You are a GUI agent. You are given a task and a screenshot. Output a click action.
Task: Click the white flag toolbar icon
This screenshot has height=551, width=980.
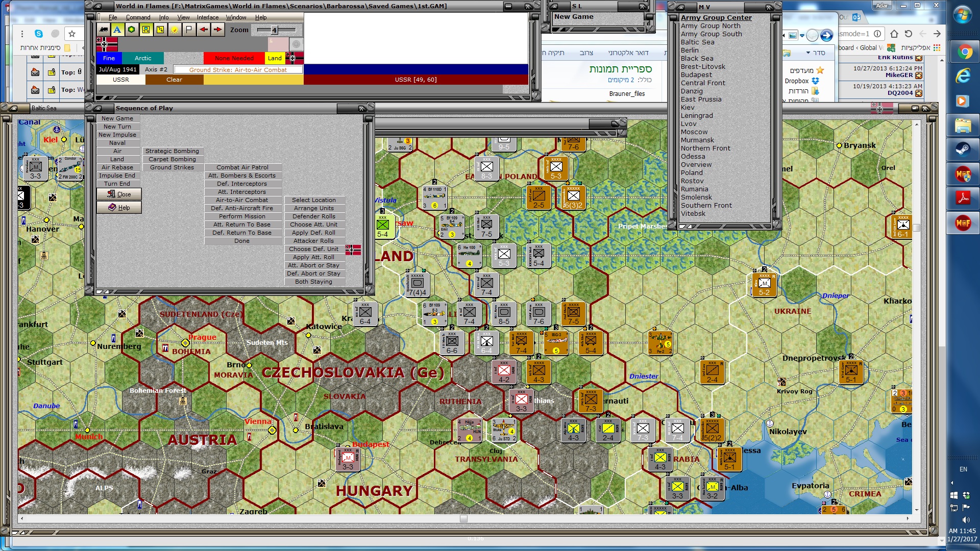(x=189, y=30)
